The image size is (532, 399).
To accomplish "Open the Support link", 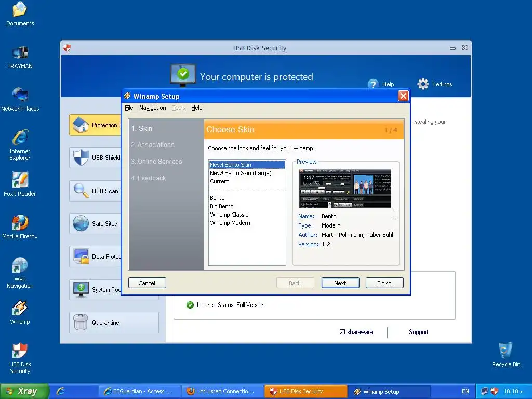I will [418, 332].
